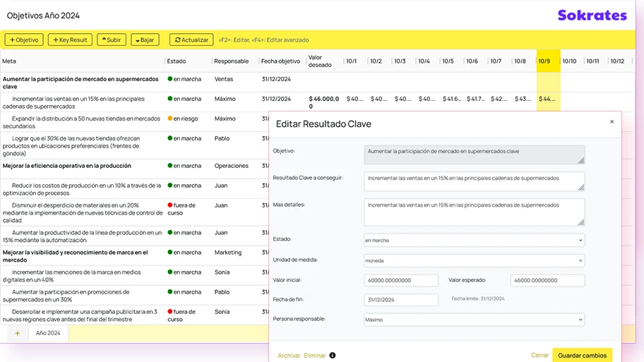Open the Unidad de medida dropdown
The image size is (644, 362).
point(474,260)
